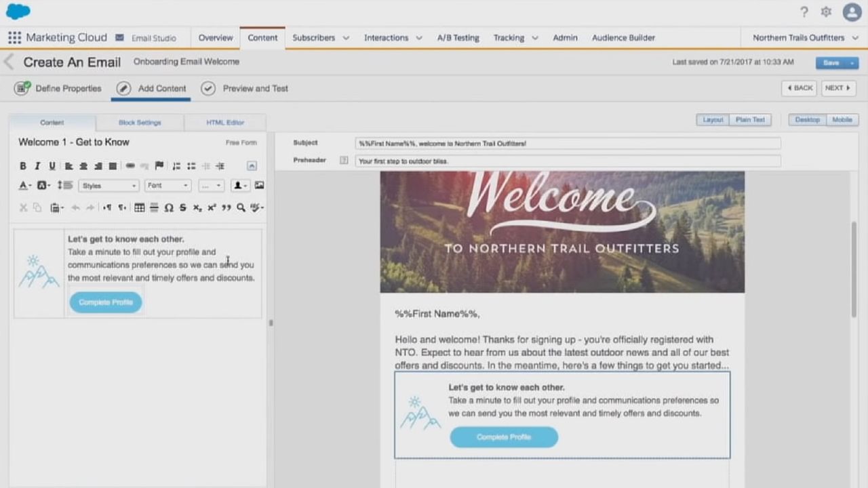Switch to Desktop preview
The height and width of the screenshot is (488, 868).
[x=808, y=120]
